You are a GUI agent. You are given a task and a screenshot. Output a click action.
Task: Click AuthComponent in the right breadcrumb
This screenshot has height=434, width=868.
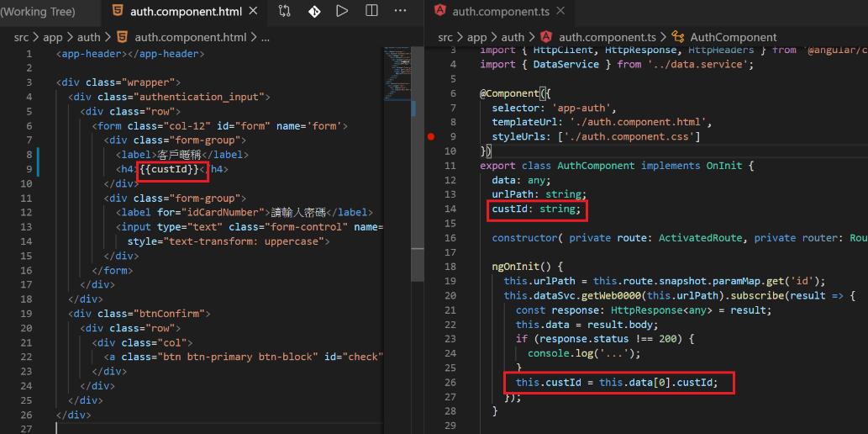click(x=734, y=37)
